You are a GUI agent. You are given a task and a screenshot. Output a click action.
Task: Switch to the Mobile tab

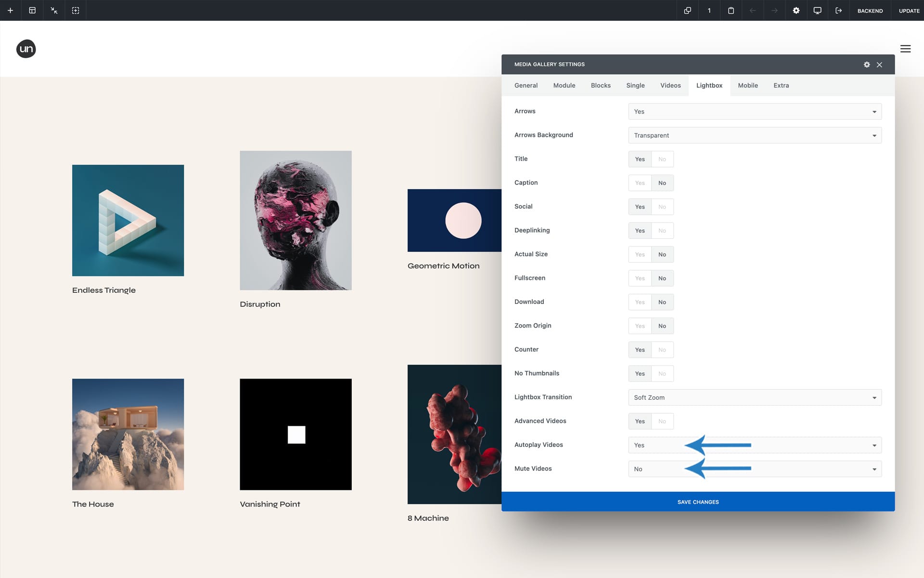(747, 85)
